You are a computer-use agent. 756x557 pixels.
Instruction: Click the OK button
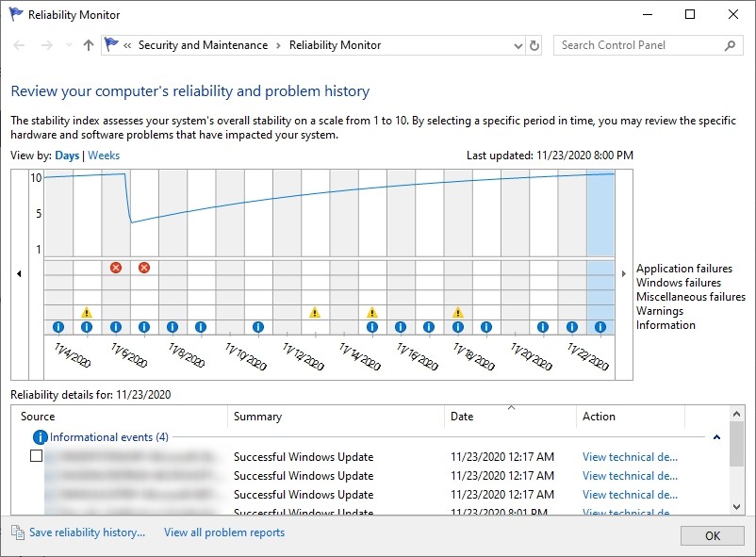(713, 535)
